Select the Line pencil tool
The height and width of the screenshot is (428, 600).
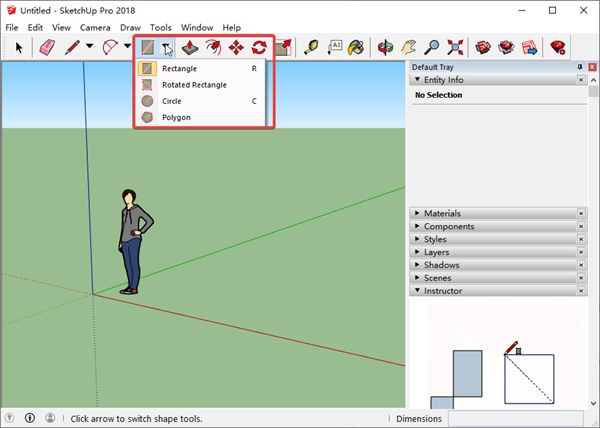tap(72, 47)
